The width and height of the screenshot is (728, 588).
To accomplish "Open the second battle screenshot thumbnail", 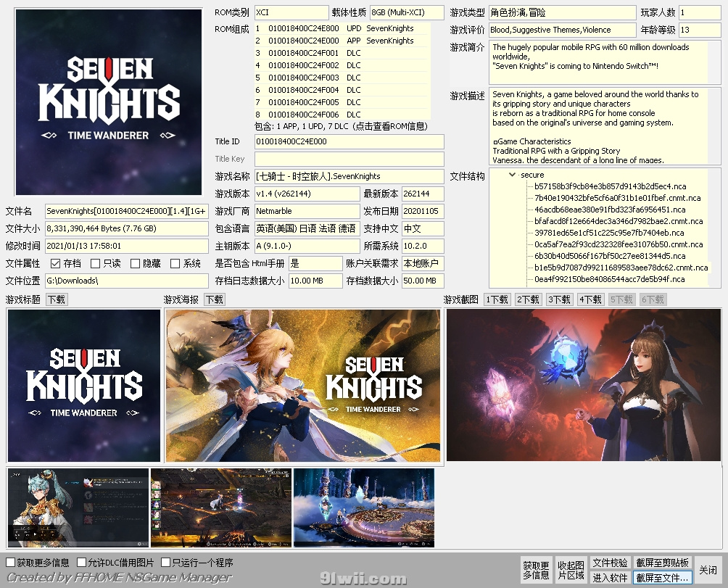I will [220, 508].
